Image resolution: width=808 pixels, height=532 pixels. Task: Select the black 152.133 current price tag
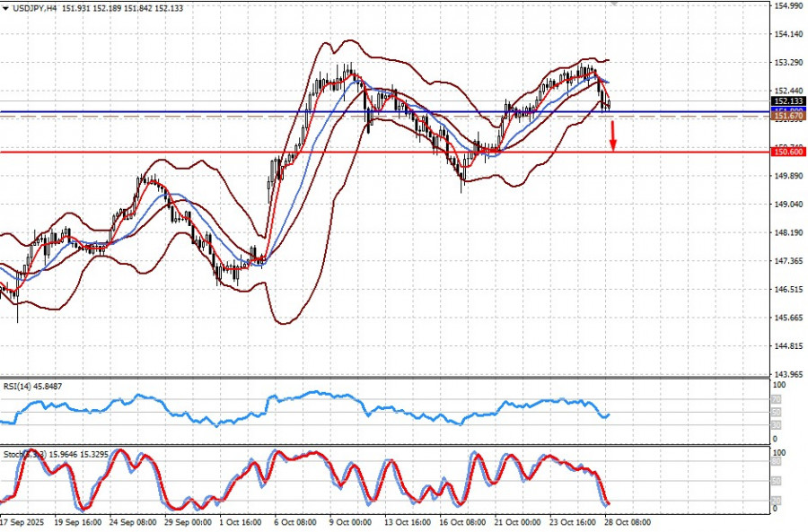[787, 102]
